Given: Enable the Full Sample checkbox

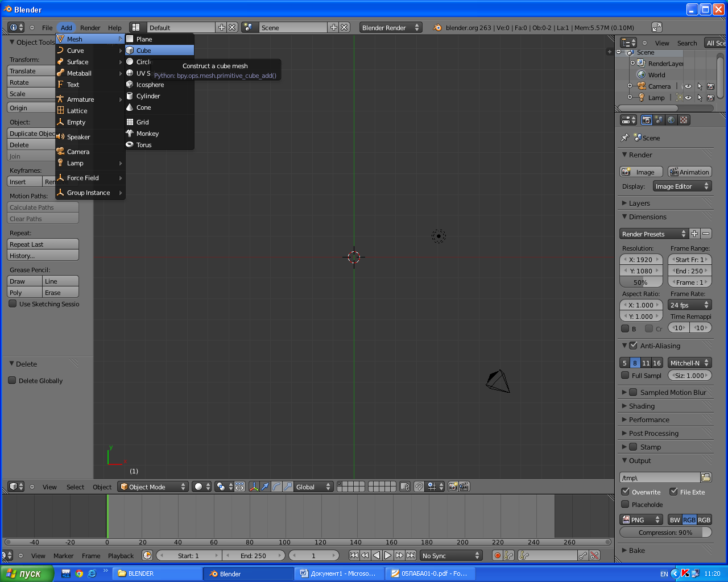Looking at the screenshot, I should click(x=625, y=375).
